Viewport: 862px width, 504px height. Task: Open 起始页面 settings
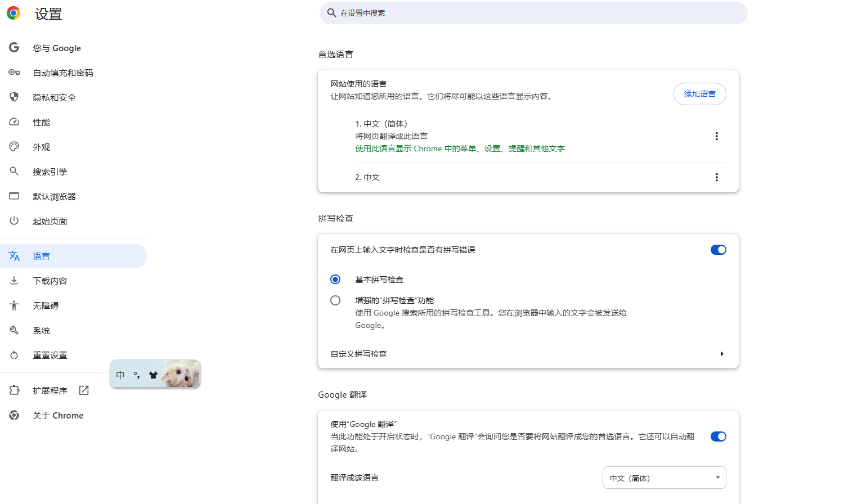point(73,221)
